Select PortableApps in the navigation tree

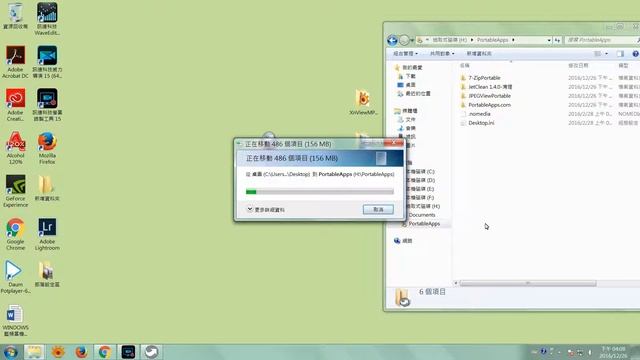[x=424, y=224]
